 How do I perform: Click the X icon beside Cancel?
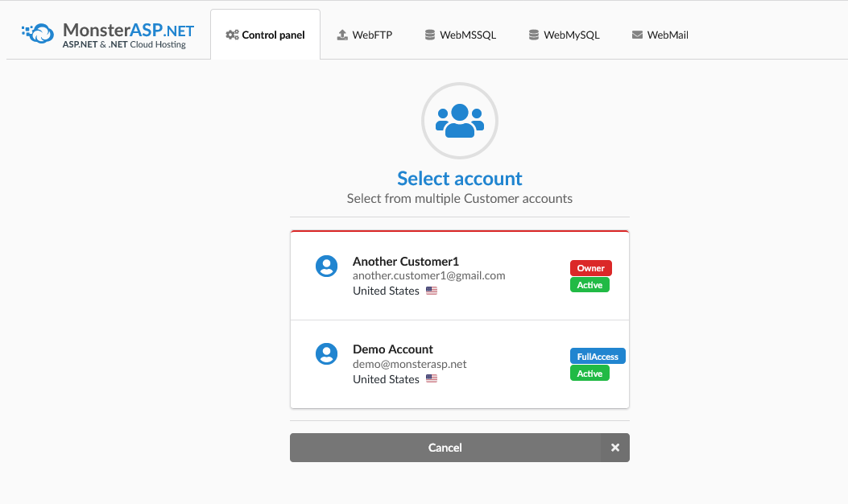615,448
